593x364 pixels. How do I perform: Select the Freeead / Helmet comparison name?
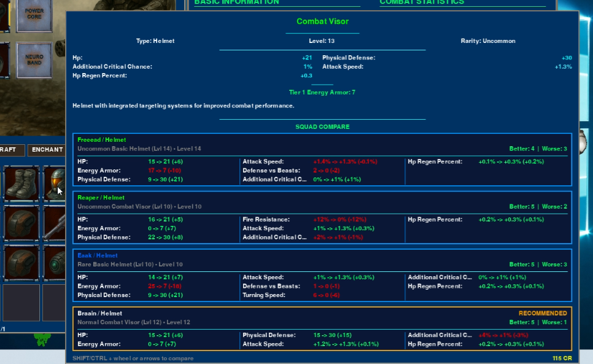pyautogui.click(x=102, y=140)
